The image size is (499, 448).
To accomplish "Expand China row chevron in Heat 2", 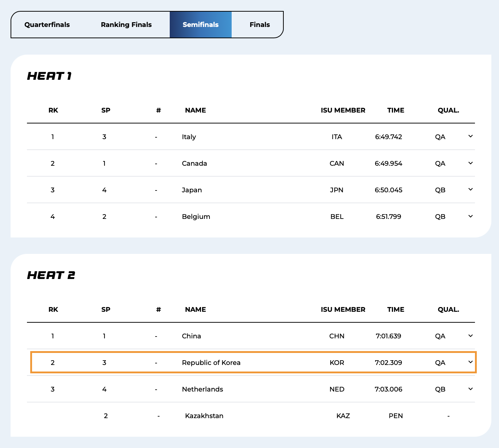I will (470, 336).
